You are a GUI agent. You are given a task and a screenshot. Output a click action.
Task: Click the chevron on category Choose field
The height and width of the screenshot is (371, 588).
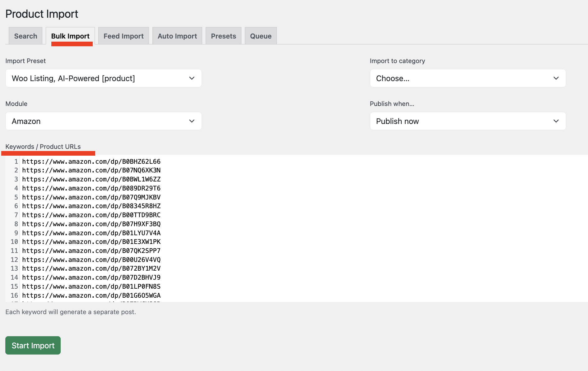(x=556, y=78)
